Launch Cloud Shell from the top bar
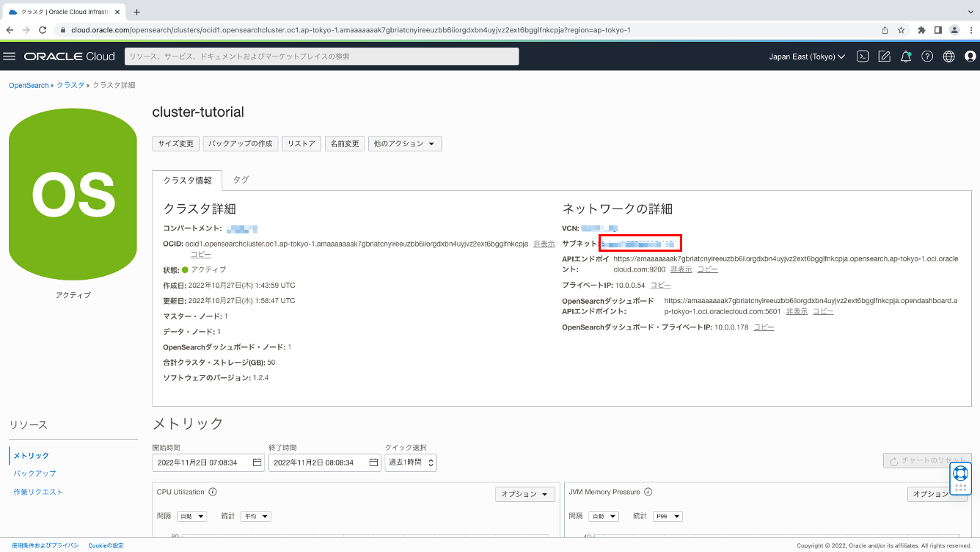This screenshot has width=980, height=552. coord(863,56)
